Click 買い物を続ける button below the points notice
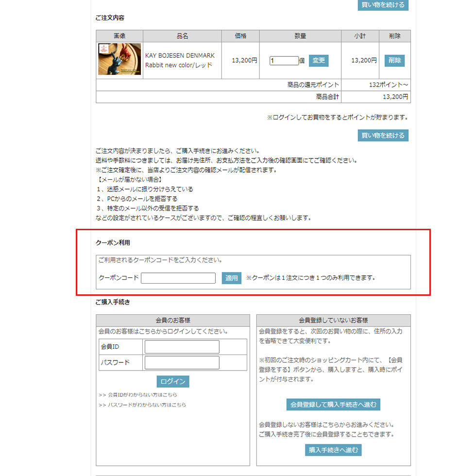The width and height of the screenshot is (476, 476). tap(383, 136)
